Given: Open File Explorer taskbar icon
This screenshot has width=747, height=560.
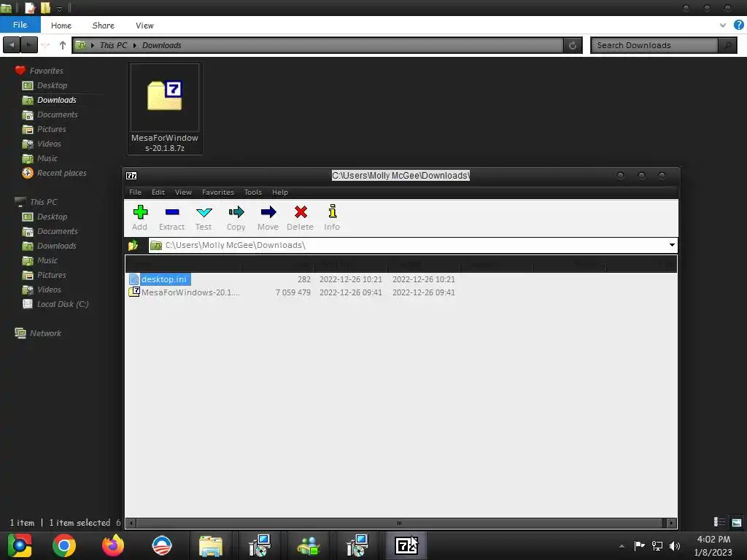Looking at the screenshot, I should [x=211, y=545].
